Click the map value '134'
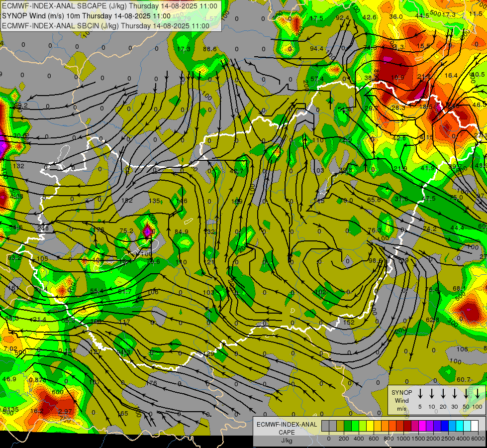This screenshot has width=487, height=448. pyautogui.click(x=70, y=351)
